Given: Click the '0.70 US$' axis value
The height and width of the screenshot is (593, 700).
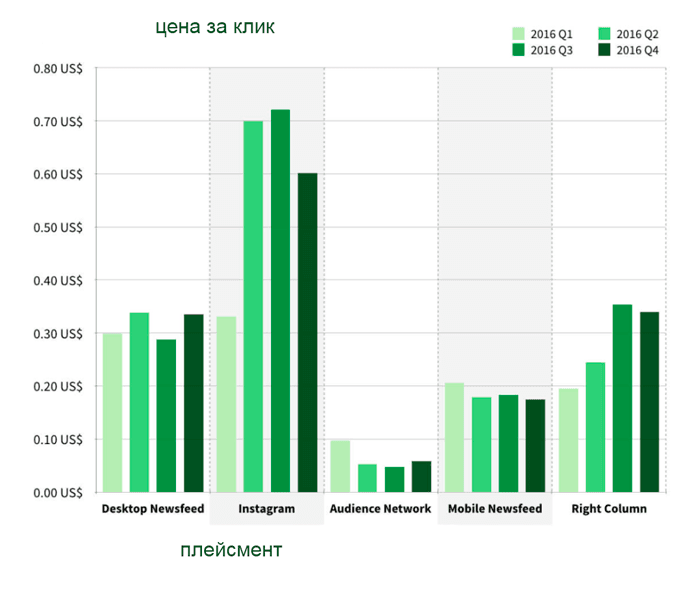Looking at the screenshot, I should tap(58, 121).
